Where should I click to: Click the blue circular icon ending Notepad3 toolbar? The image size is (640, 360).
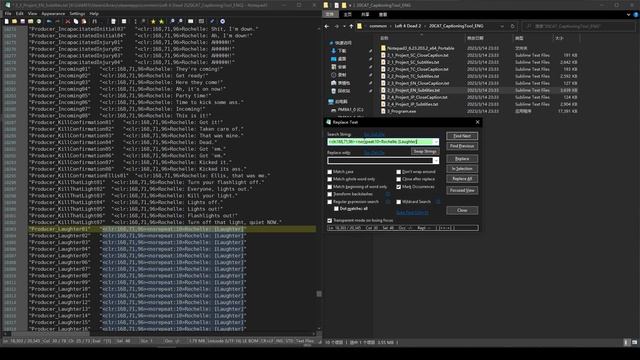tap(222, 21)
